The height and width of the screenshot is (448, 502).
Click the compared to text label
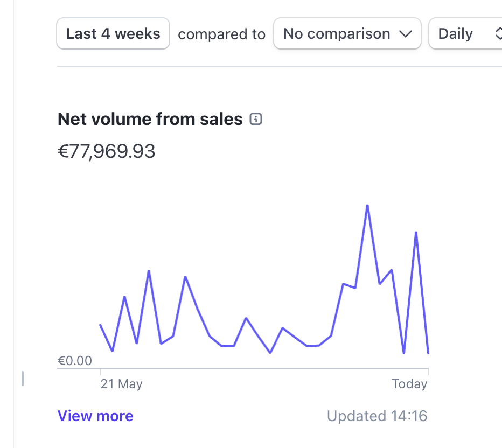click(x=221, y=34)
